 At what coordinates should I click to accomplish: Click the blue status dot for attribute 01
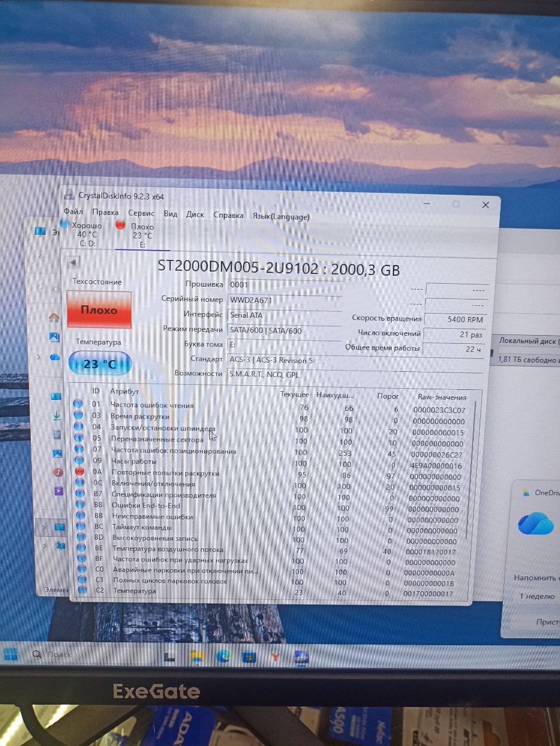[x=78, y=403]
